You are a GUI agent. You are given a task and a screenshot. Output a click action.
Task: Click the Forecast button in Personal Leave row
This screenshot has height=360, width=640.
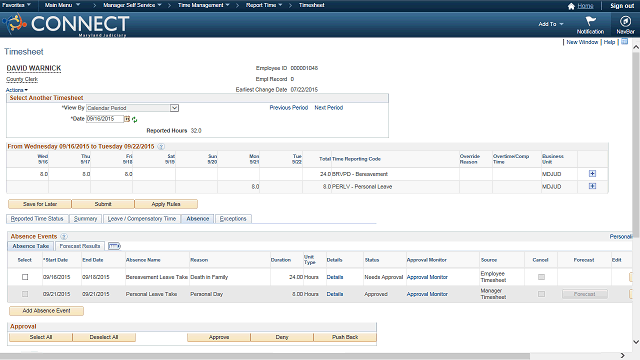click(584, 294)
